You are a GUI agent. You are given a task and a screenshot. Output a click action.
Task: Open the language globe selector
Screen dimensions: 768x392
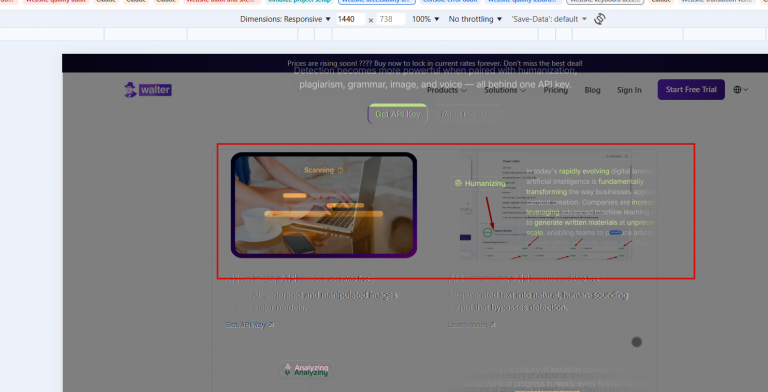(741, 90)
